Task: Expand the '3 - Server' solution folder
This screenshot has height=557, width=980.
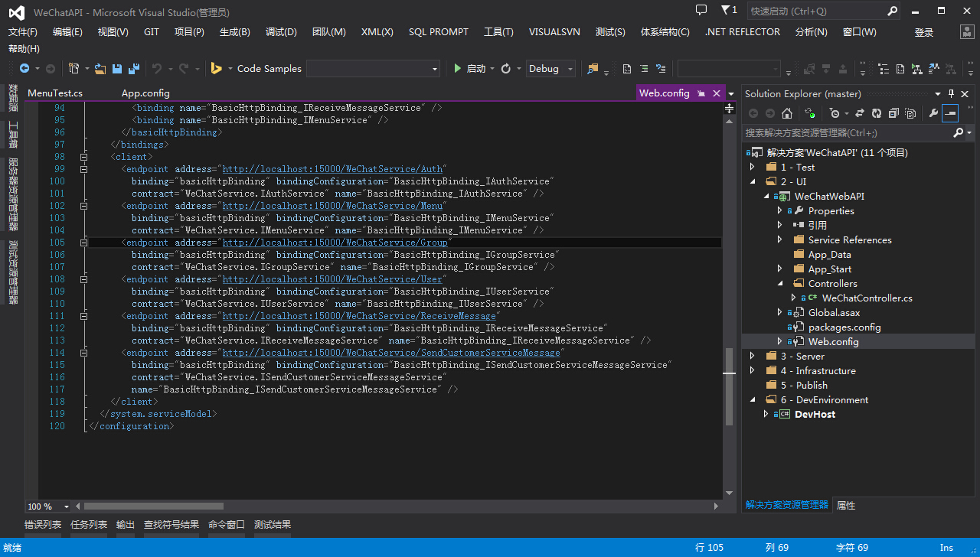Action: click(x=752, y=357)
